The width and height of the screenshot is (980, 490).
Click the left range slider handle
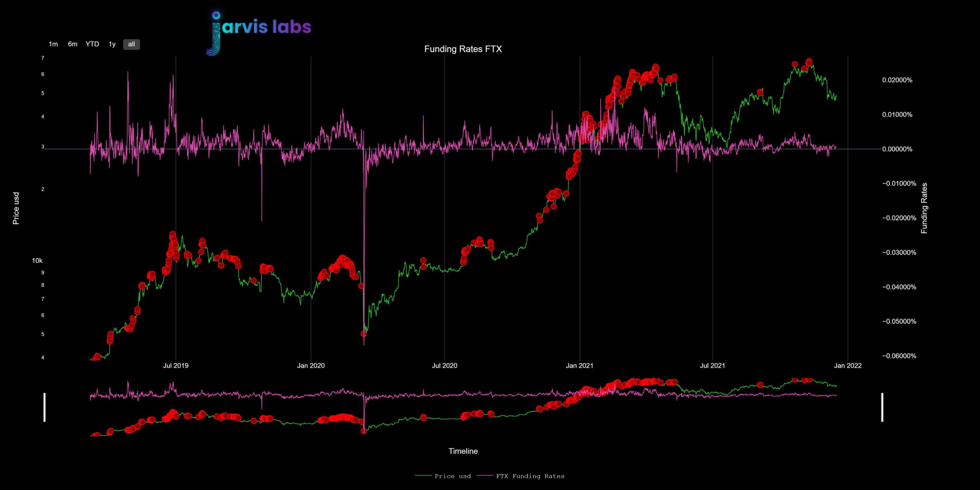(44, 407)
